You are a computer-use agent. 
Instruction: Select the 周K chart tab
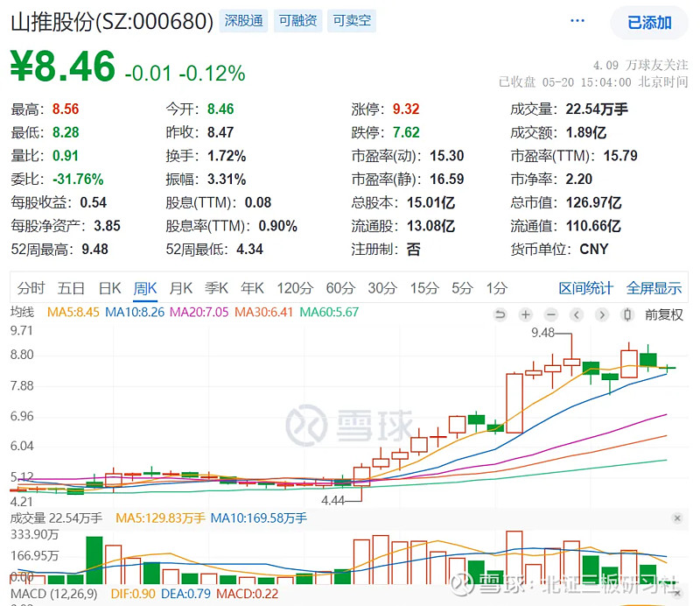pyautogui.click(x=145, y=288)
